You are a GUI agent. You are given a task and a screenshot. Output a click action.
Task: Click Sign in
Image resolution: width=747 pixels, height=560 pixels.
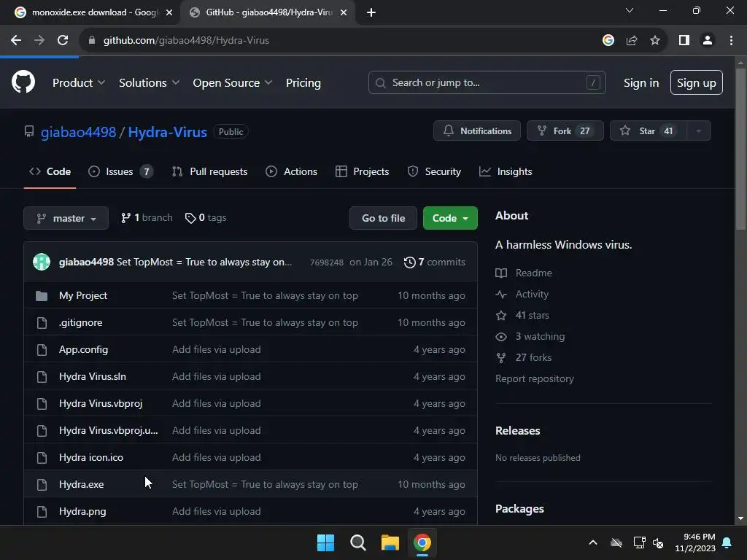click(641, 83)
